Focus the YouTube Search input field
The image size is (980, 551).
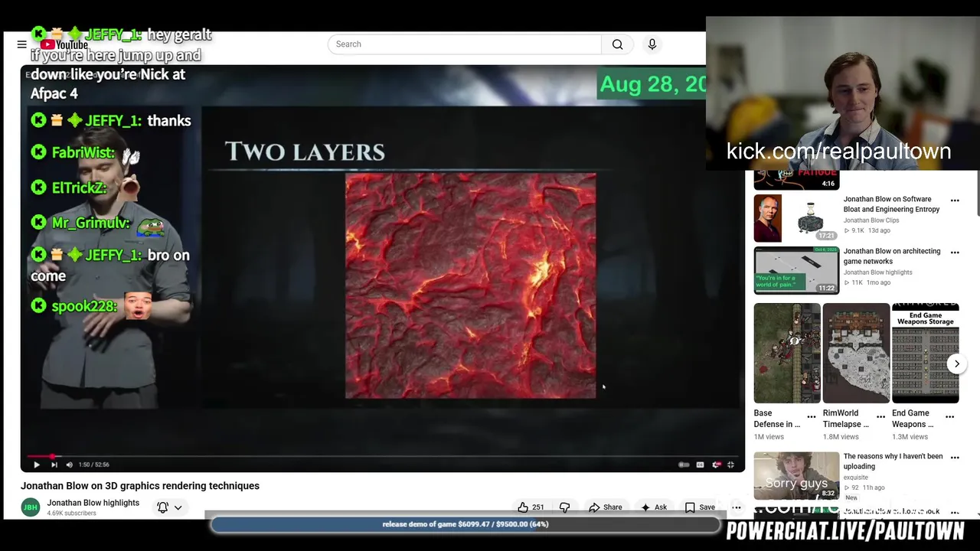465,44
